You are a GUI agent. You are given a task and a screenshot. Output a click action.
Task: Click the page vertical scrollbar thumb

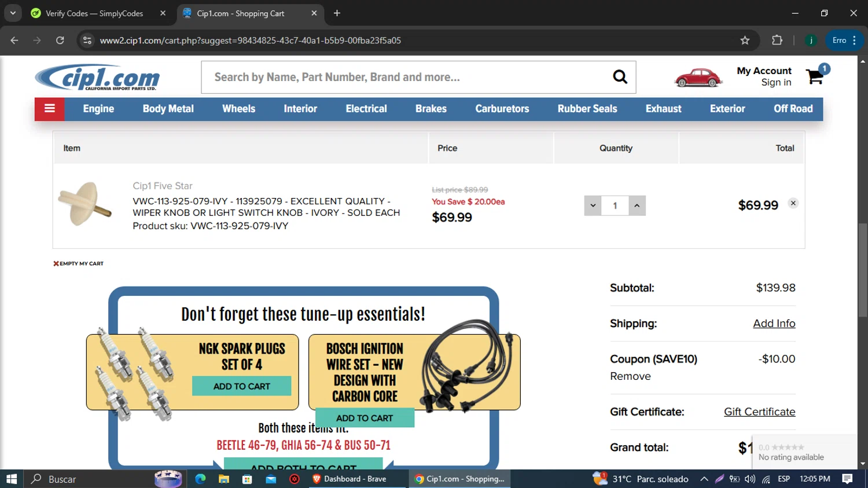863,270
